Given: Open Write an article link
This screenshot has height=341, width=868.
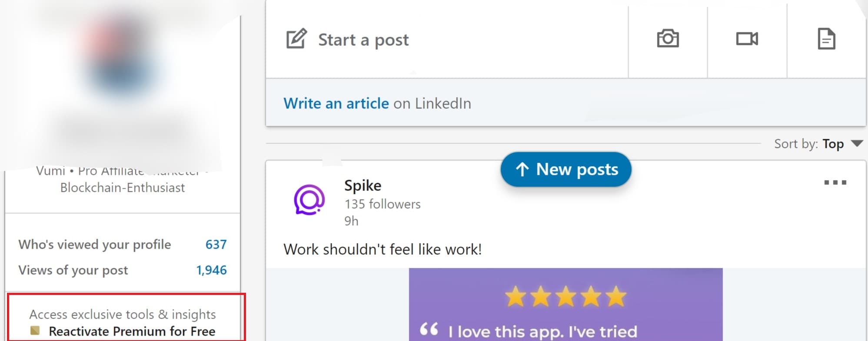Looking at the screenshot, I should (336, 103).
